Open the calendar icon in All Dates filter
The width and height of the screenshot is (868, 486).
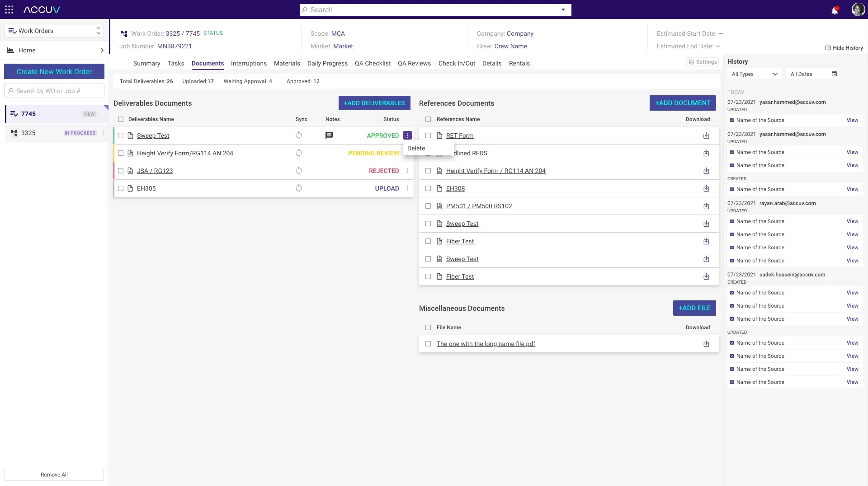[x=834, y=74]
